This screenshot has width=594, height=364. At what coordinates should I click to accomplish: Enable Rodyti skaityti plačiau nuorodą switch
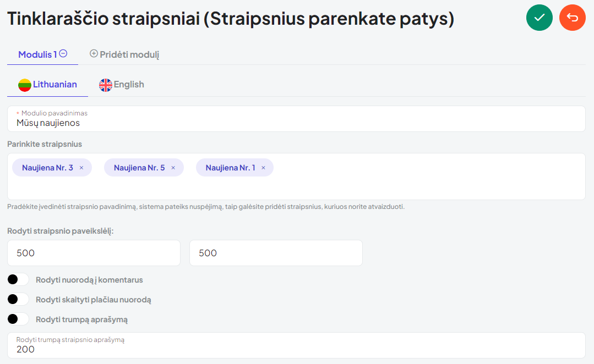click(18, 299)
